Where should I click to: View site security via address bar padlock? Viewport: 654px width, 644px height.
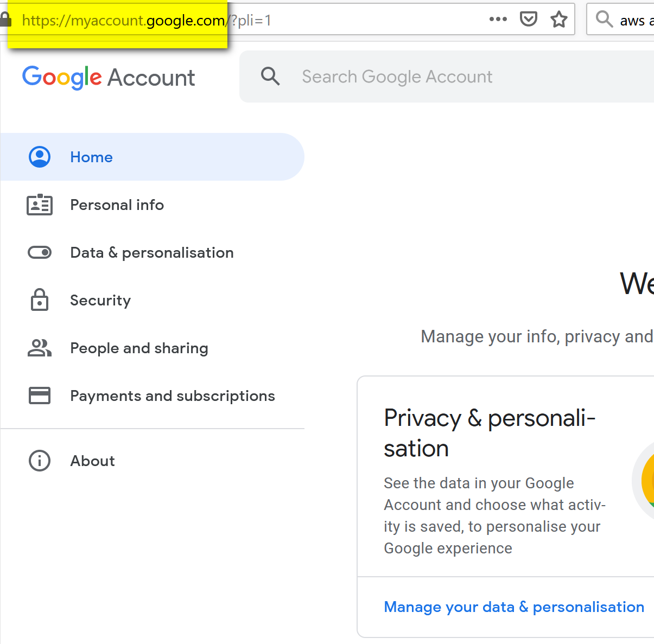pyautogui.click(x=5, y=20)
